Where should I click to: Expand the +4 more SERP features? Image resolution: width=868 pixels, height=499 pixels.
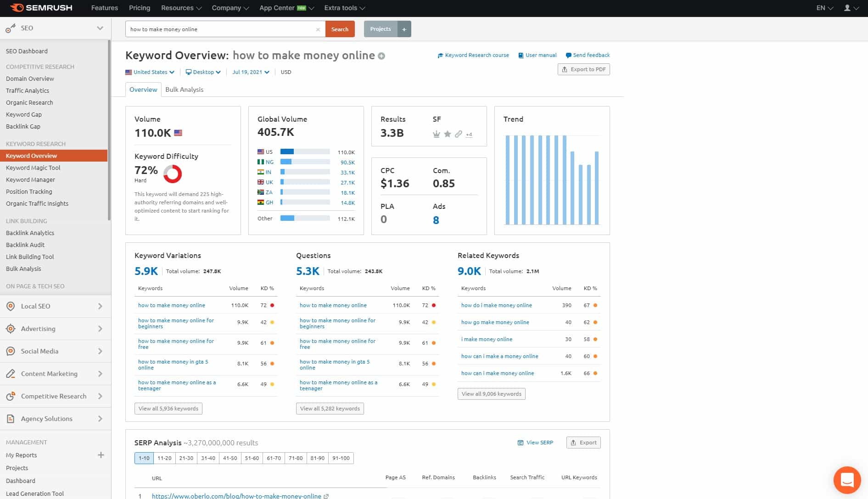click(x=469, y=135)
